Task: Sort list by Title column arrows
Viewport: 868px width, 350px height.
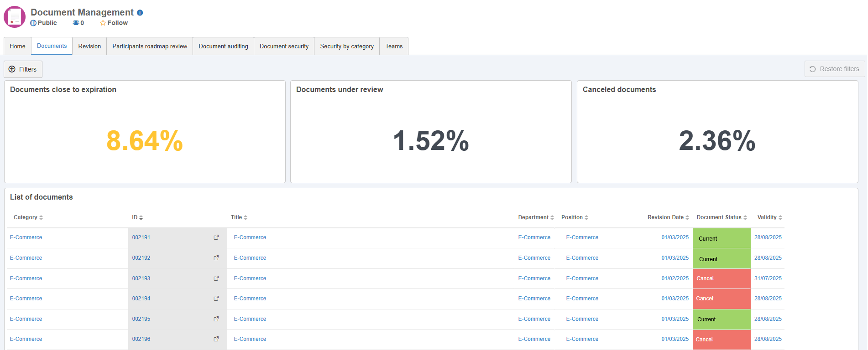Action: 246,218
